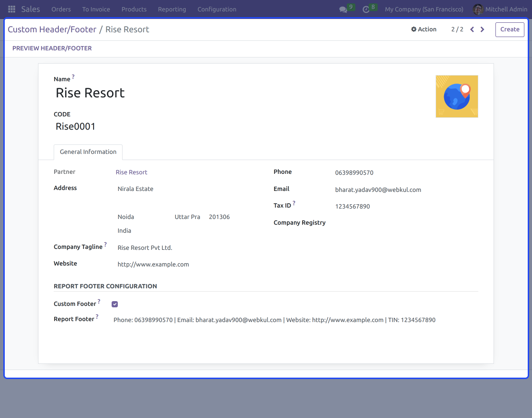This screenshot has width=532, height=418.
Task: Click the Rise Resort logo image
Action: coord(456,96)
